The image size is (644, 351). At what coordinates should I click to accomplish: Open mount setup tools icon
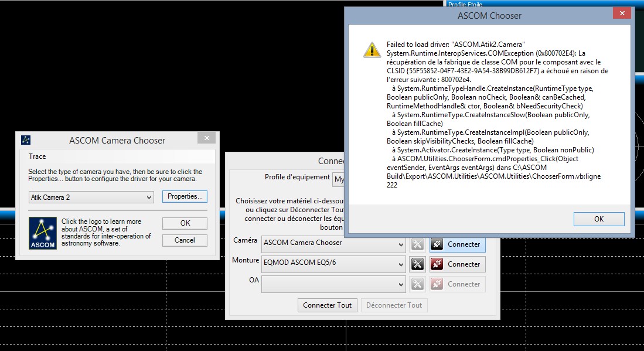417,264
